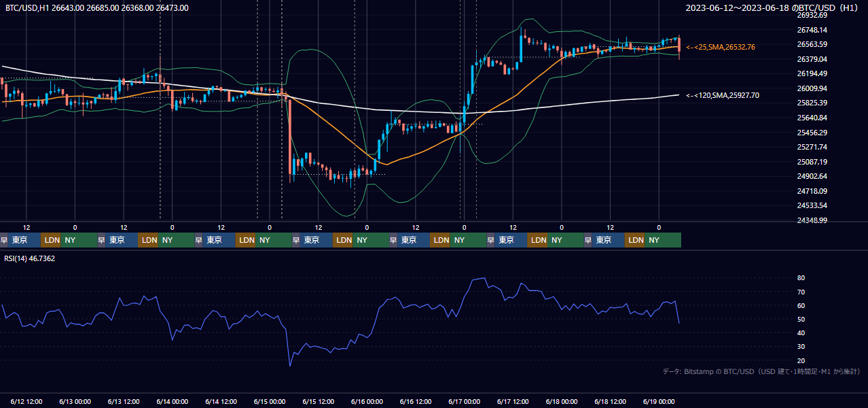Click the 6/12 12:00 time axis label

click(26, 401)
